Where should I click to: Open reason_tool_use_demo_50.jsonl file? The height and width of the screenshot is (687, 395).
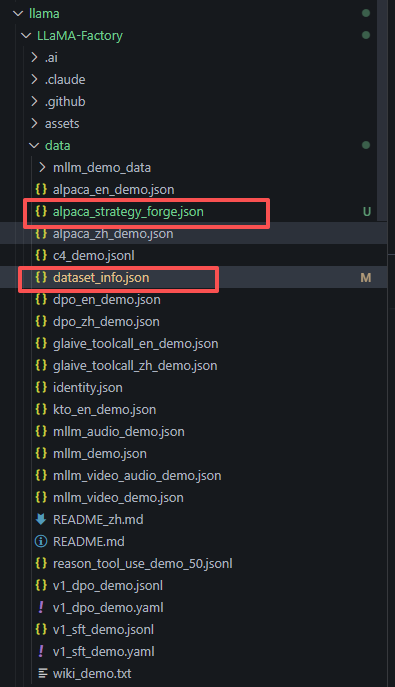(143, 563)
